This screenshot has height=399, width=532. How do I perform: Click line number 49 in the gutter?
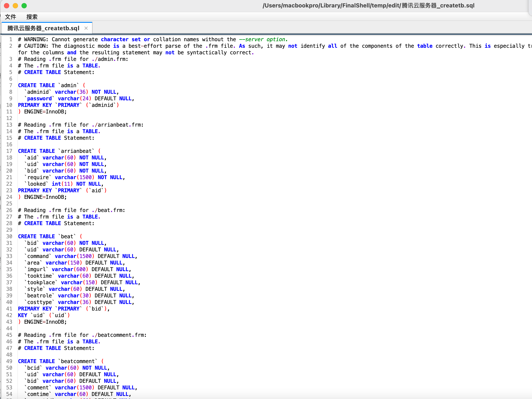[x=9, y=361]
